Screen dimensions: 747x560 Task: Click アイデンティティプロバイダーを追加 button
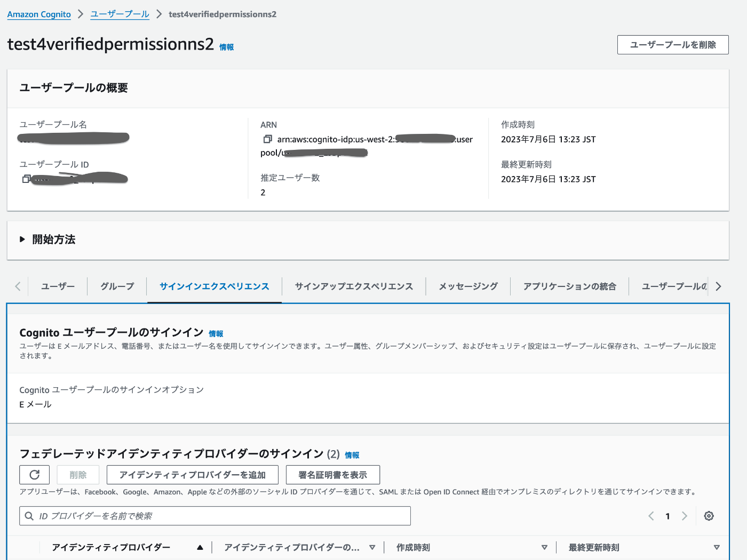click(x=193, y=475)
